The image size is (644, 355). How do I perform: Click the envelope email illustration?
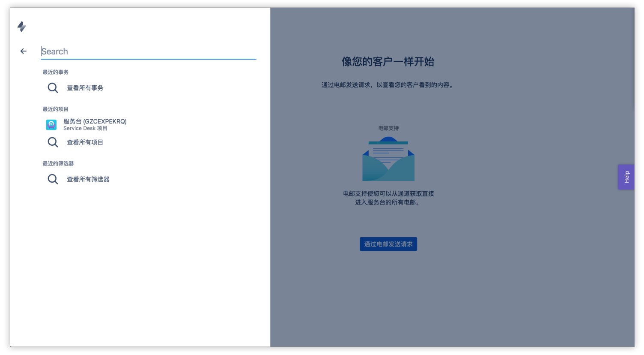(388, 159)
